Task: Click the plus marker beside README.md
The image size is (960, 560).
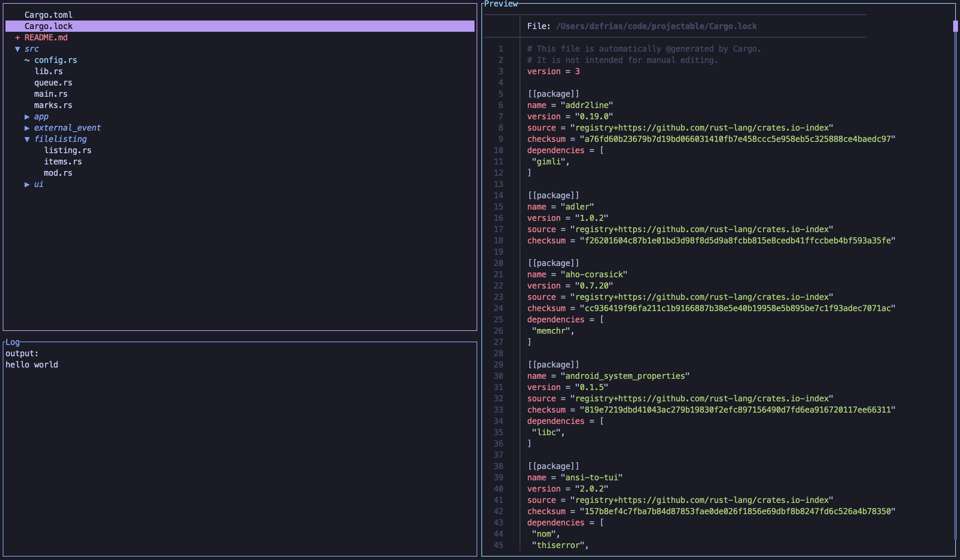Action: [x=17, y=38]
